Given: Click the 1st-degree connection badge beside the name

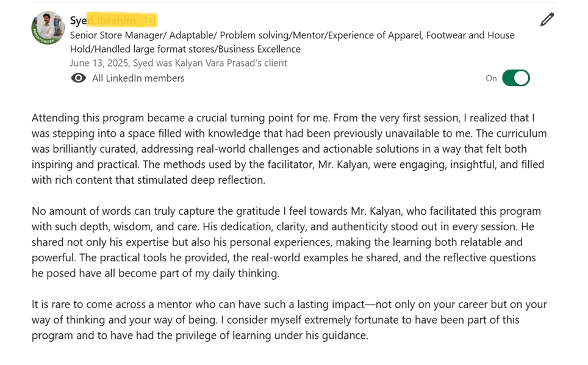Looking at the screenshot, I should [151, 21].
